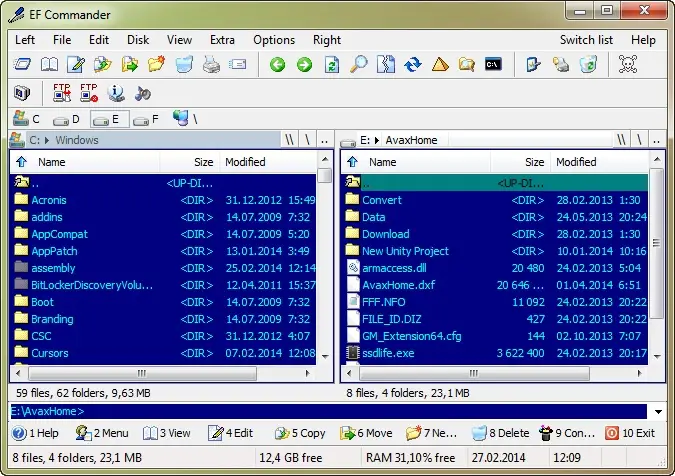Screen dimensions: 675x476
Task: Go to root in left panel \\ button
Action: click(289, 140)
